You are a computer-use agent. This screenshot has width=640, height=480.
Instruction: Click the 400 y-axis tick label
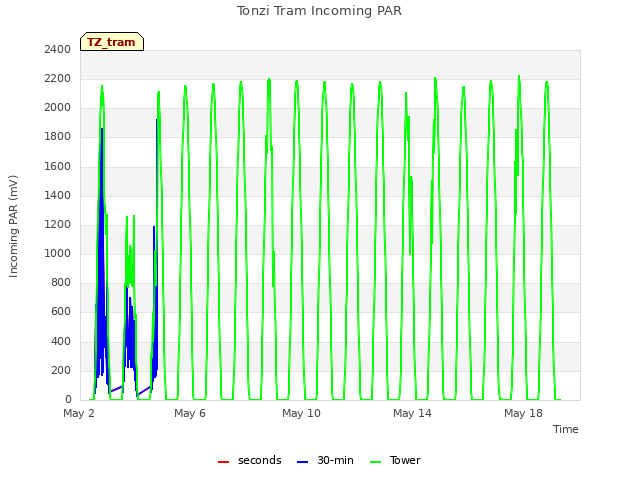point(61,341)
